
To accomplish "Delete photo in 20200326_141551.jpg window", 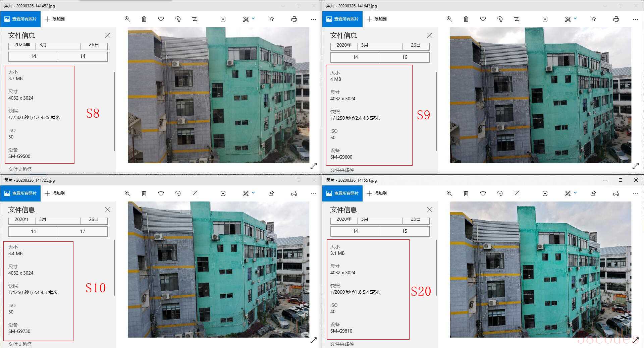I will click(x=466, y=193).
